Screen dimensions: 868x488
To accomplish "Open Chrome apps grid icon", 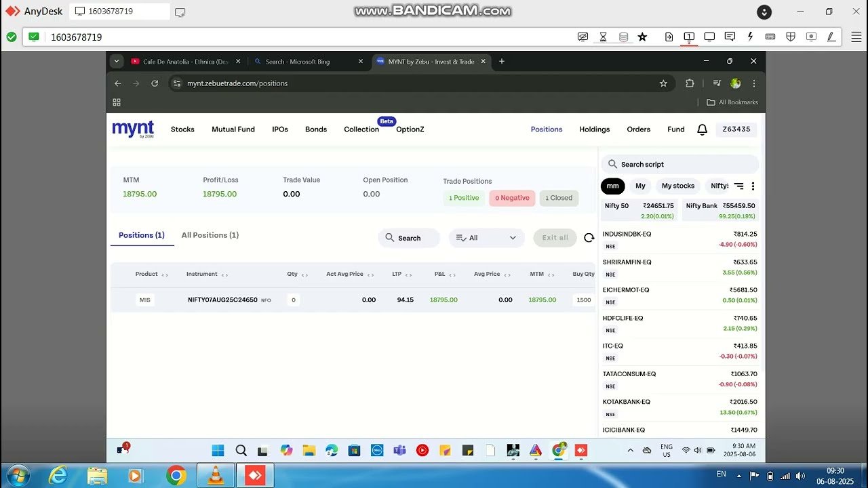I will (x=117, y=102).
